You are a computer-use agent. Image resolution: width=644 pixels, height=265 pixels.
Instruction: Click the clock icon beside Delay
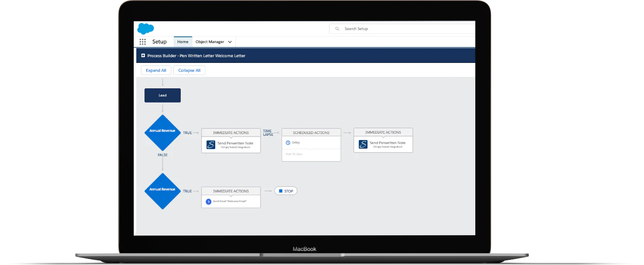tap(288, 142)
